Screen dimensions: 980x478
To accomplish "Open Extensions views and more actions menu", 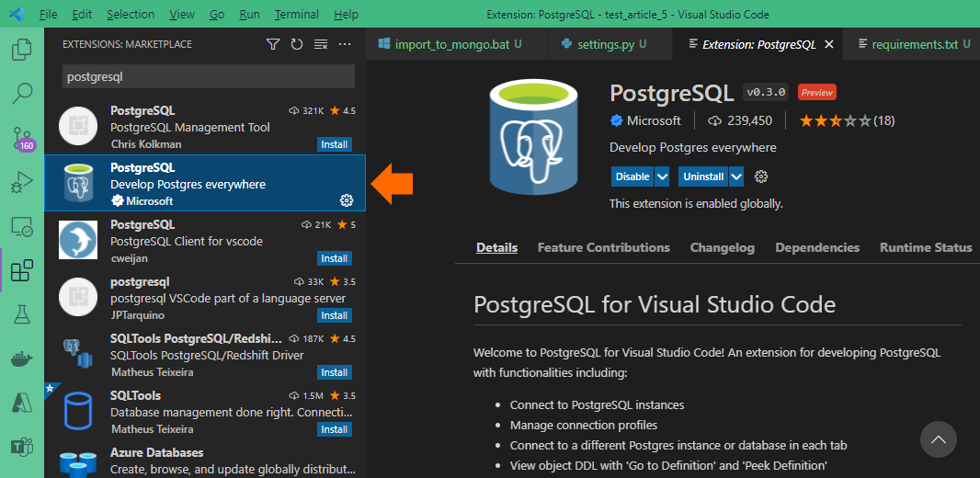I will 345,44.
